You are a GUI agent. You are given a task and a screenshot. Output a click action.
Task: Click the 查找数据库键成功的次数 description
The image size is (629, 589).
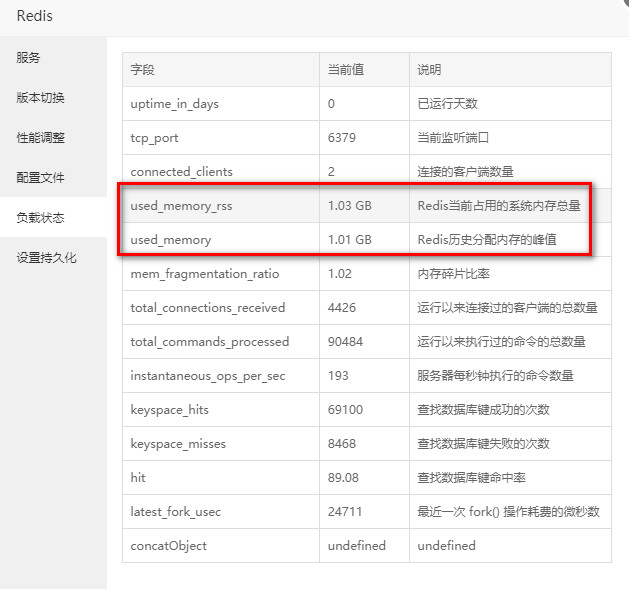(483, 410)
